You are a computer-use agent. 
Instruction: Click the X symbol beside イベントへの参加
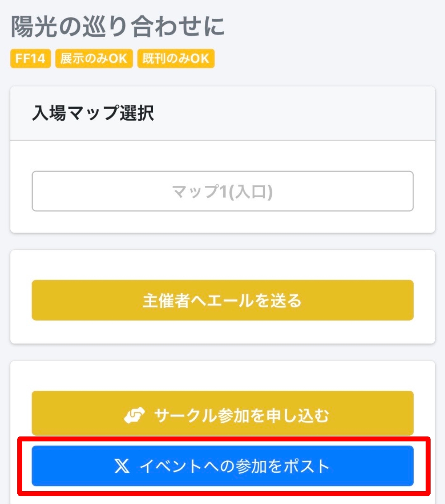tap(122, 466)
